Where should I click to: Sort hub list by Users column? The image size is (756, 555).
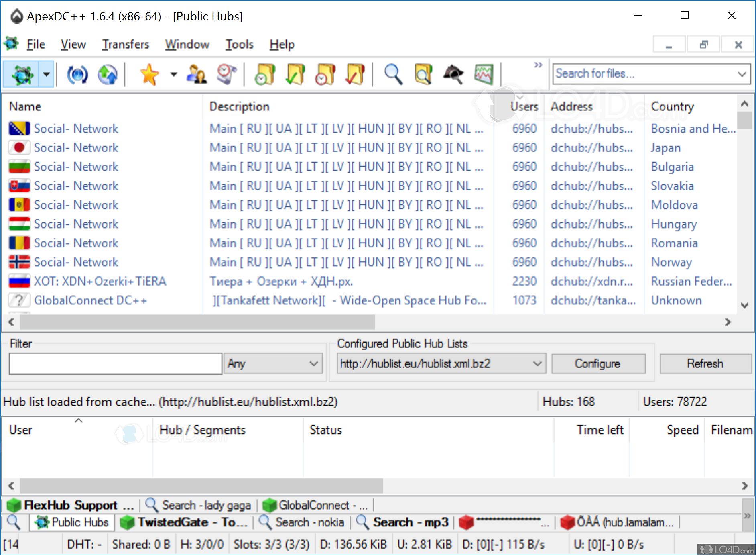click(x=520, y=106)
